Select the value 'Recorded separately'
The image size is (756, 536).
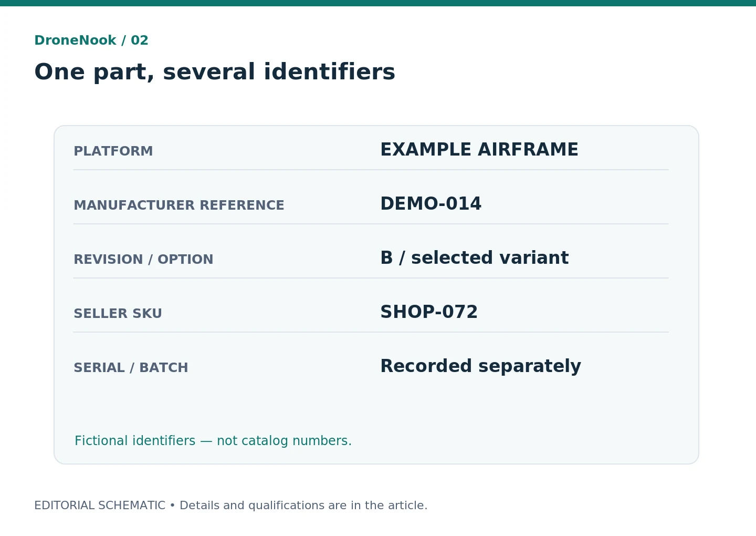(480, 366)
